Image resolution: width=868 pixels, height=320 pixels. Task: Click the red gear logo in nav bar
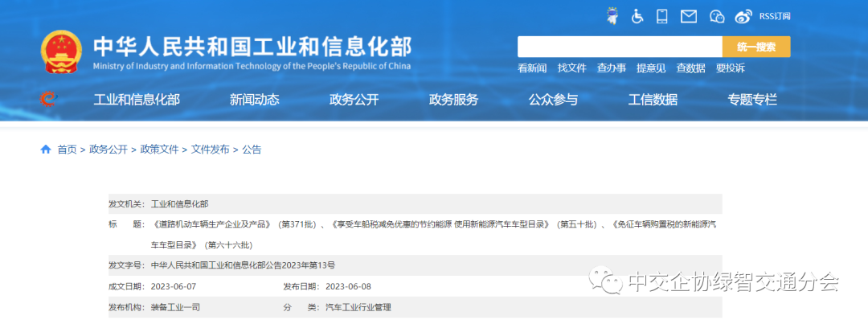49,99
